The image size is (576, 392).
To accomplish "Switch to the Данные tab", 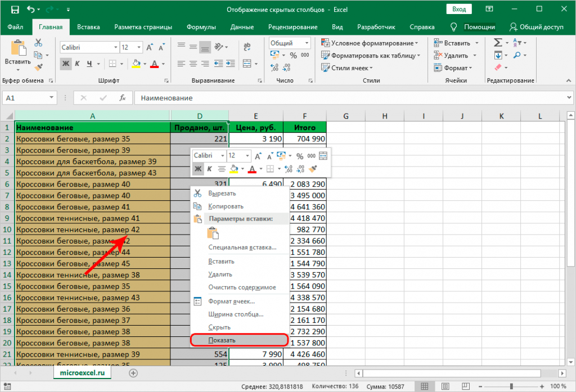I will click(242, 27).
